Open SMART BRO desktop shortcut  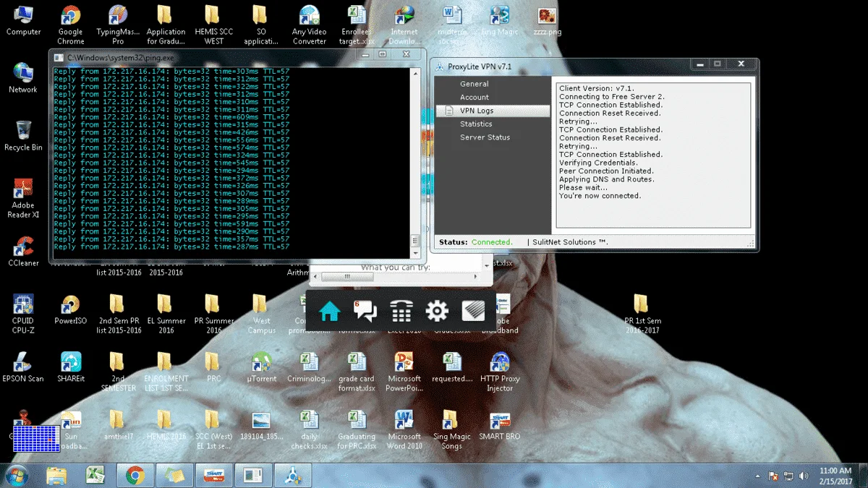click(x=500, y=425)
